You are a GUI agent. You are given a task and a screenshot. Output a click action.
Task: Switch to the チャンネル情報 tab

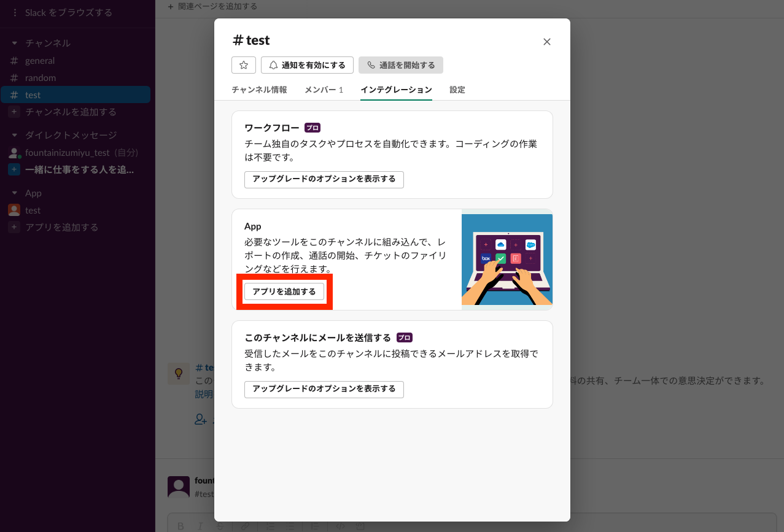259,90
